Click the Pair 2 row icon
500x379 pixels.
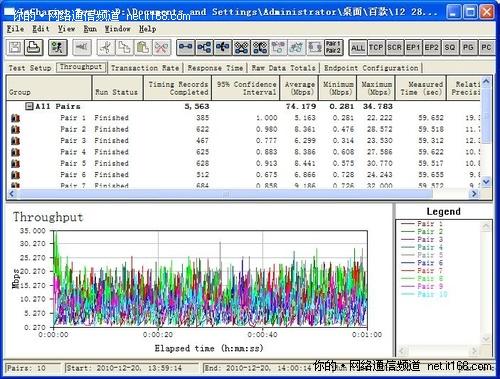click(x=15, y=129)
